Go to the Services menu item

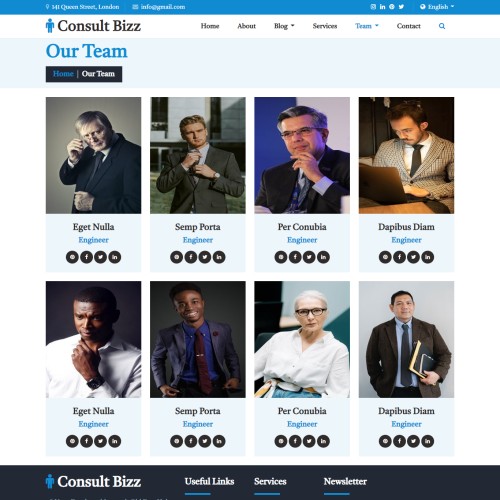(x=325, y=26)
